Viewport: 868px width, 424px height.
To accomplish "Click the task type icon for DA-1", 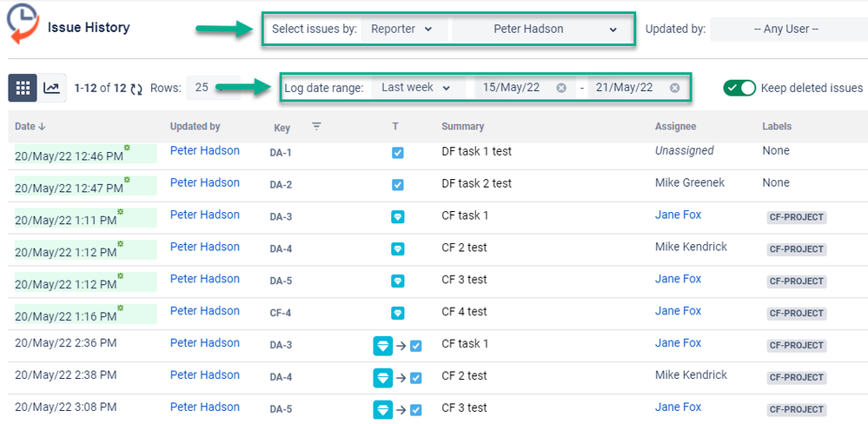I will coord(397,153).
